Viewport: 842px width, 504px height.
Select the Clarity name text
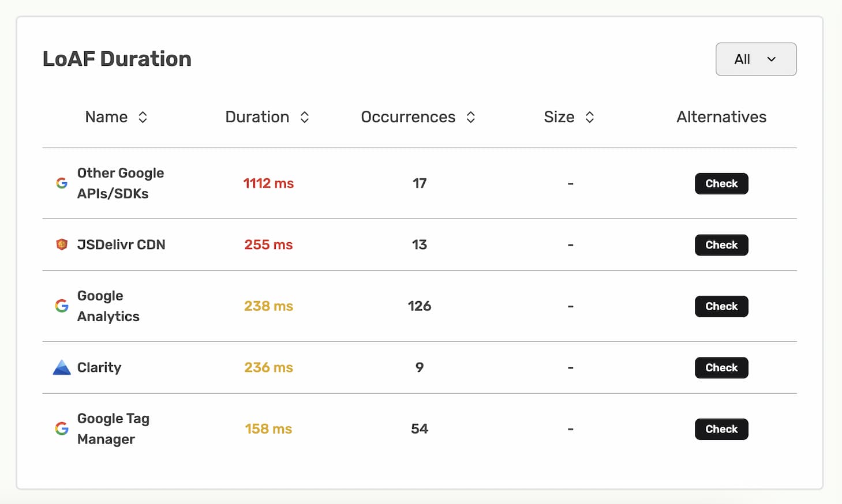pyautogui.click(x=99, y=367)
